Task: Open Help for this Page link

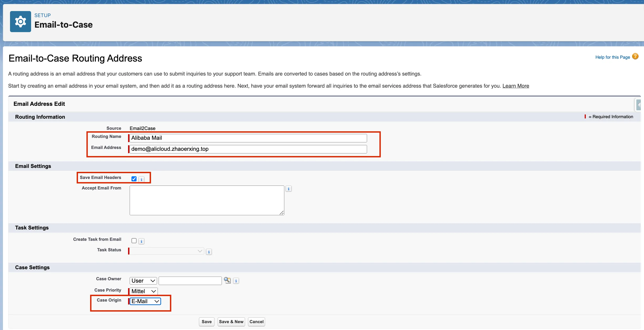Action: pyautogui.click(x=612, y=57)
